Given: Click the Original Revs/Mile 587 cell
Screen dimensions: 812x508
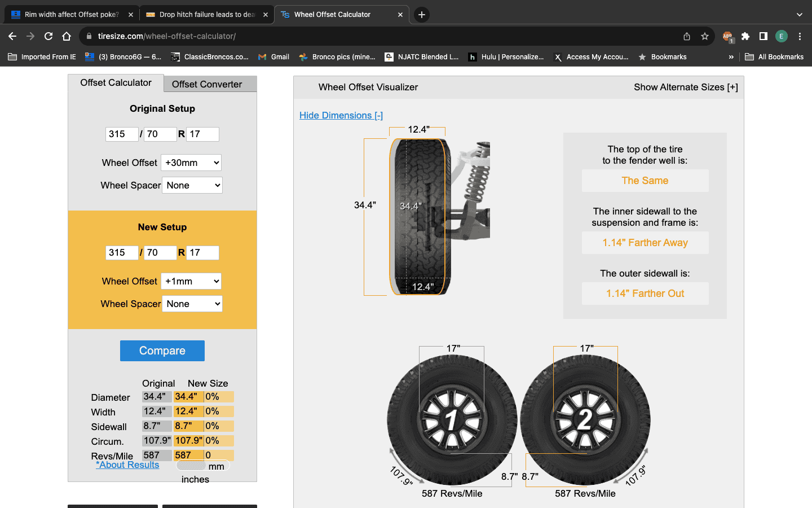Looking at the screenshot, I should point(157,456).
